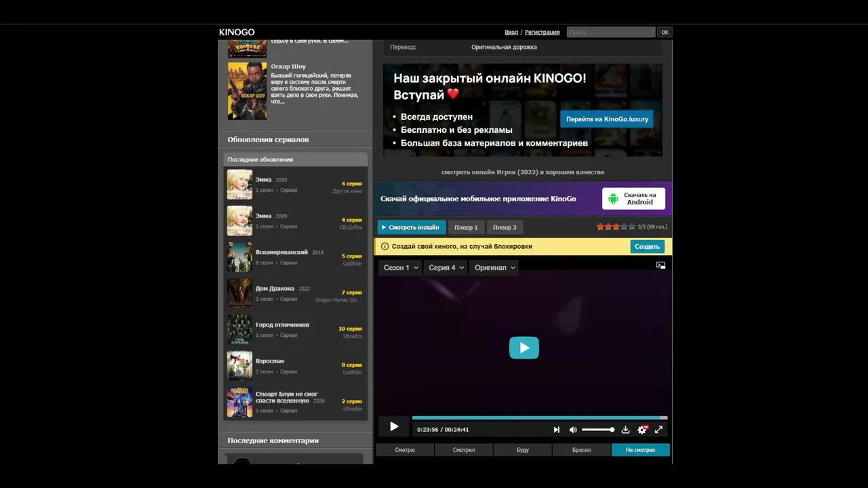Click the KINOGO site logo
This screenshot has height=488, width=868.
[237, 33]
